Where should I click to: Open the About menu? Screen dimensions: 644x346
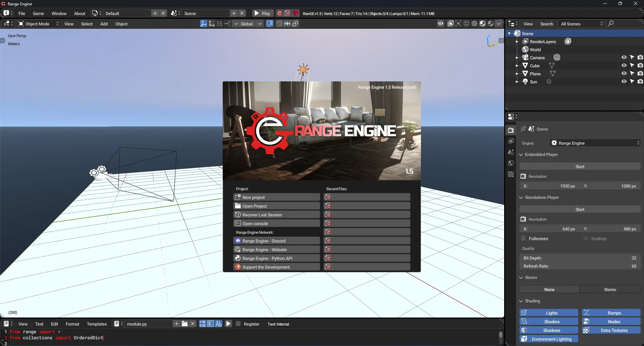point(79,13)
